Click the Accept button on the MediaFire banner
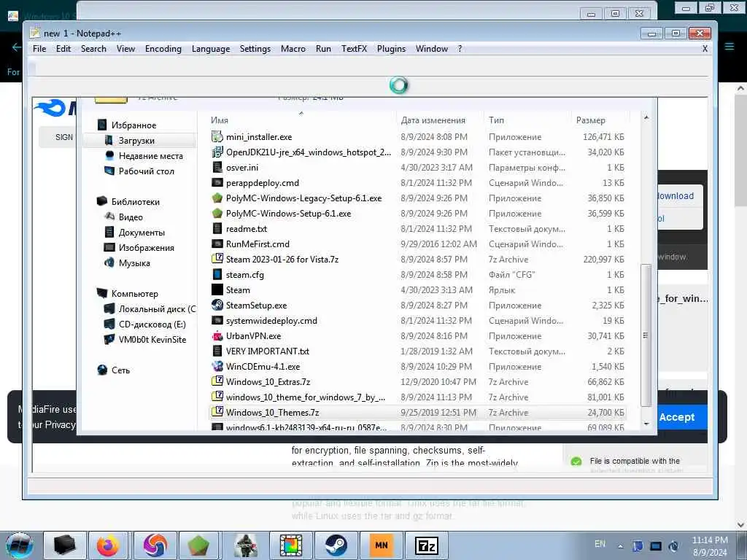 pyautogui.click(x=677, y=417)
